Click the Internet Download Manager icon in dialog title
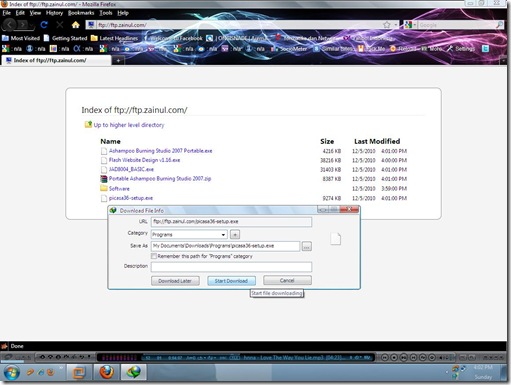 pos(113,210)
